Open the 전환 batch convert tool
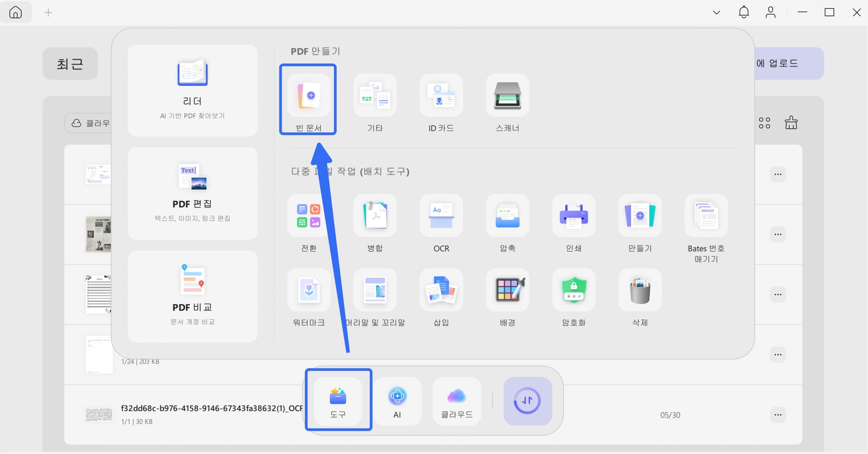 pos(309,216)
